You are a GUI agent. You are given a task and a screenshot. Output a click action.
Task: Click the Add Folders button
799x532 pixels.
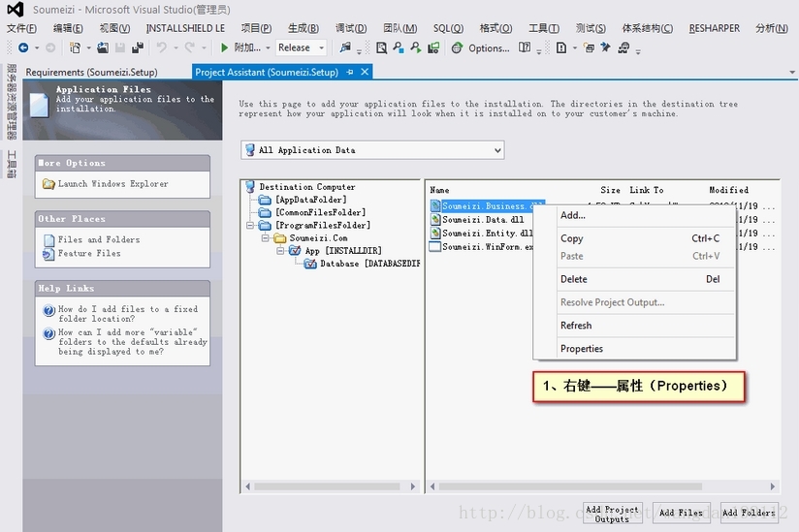pos(749,513)
